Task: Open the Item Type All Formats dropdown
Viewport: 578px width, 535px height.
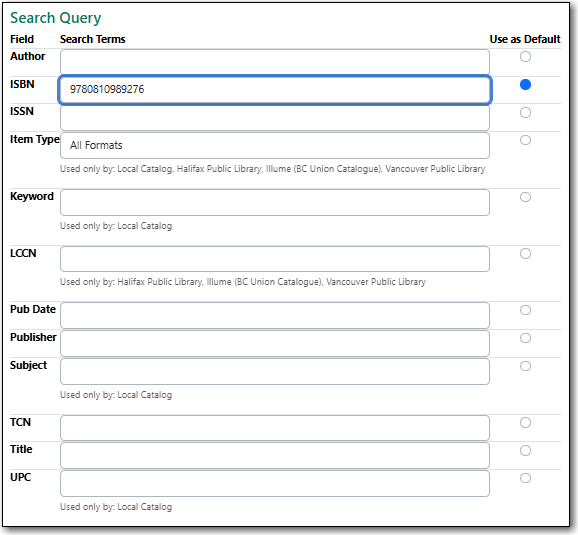Action: pyautogui.click(x=275, y=146)
